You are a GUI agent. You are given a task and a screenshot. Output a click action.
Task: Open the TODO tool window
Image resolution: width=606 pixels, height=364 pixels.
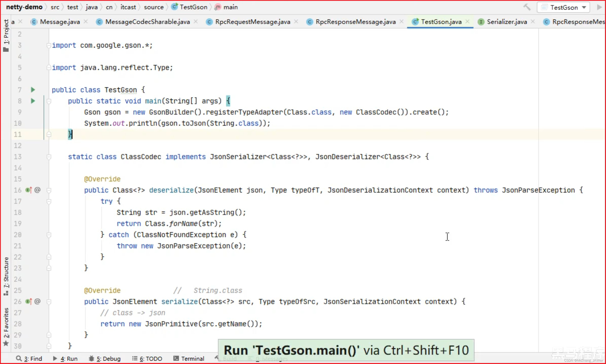pyautogui.click(x=147, y=359)
